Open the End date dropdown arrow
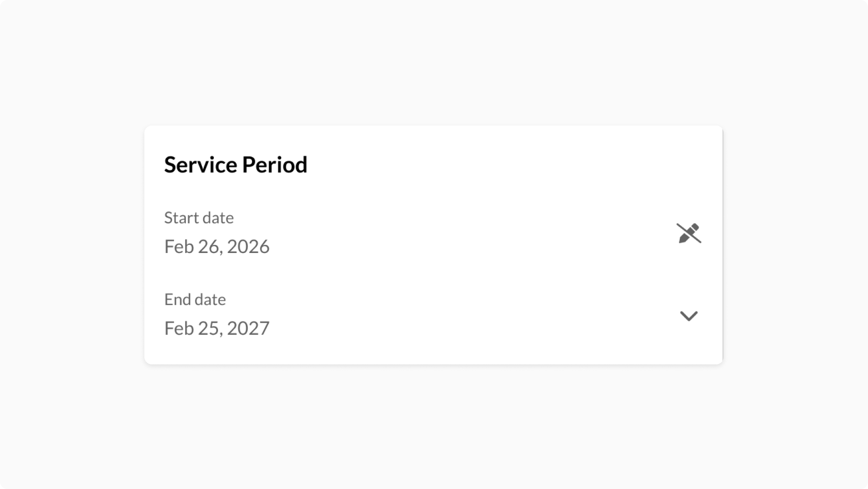 click(x=689, y=316)
